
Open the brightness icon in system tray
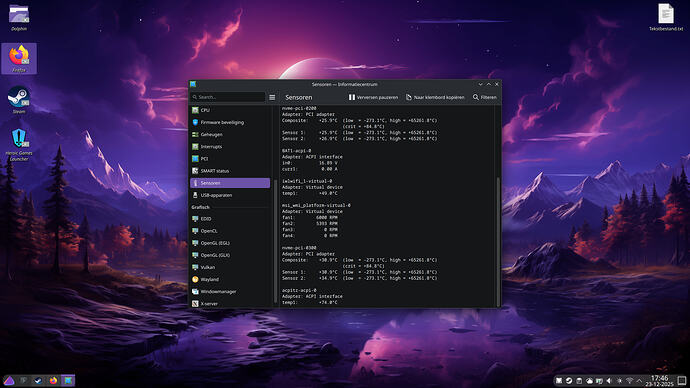620,381
